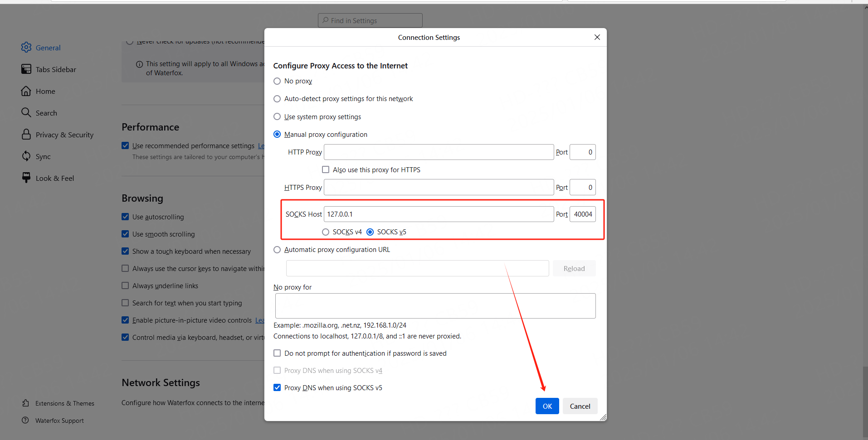Image resolution: width=868 pixels, height=440 pixels.
Task: Uncheck Proxy DNS when using SOCKS v5
Action: [x=277, y=388]
